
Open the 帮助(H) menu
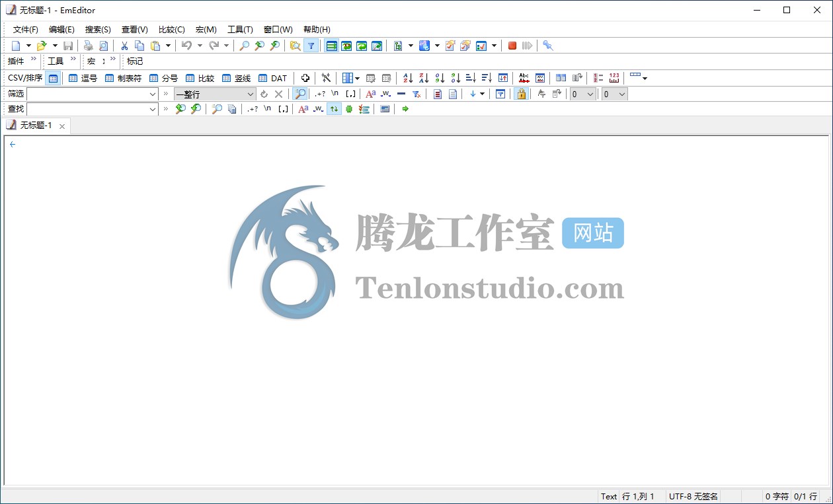pos(317,30)
